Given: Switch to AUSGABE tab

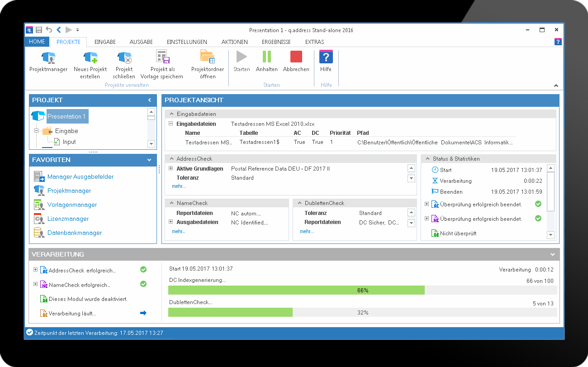Looking at the screenshot, I should pyautogui.click(x=141, y=42).
